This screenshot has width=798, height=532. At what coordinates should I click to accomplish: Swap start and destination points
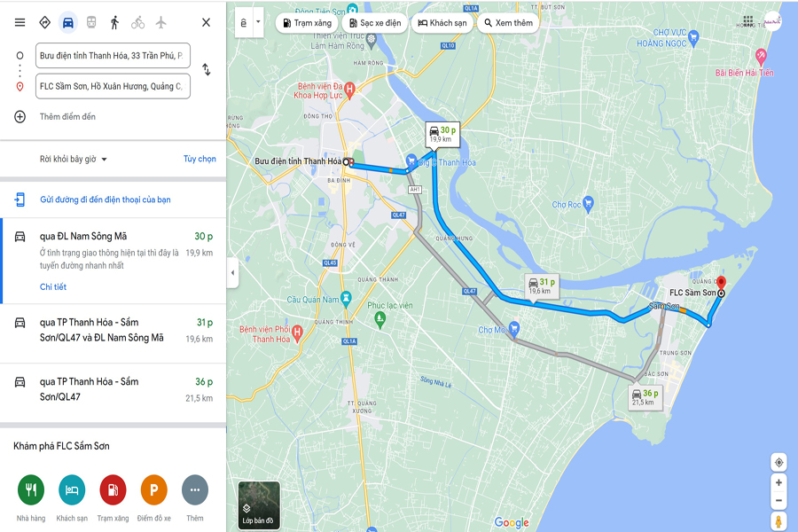(x=206, y=69)
